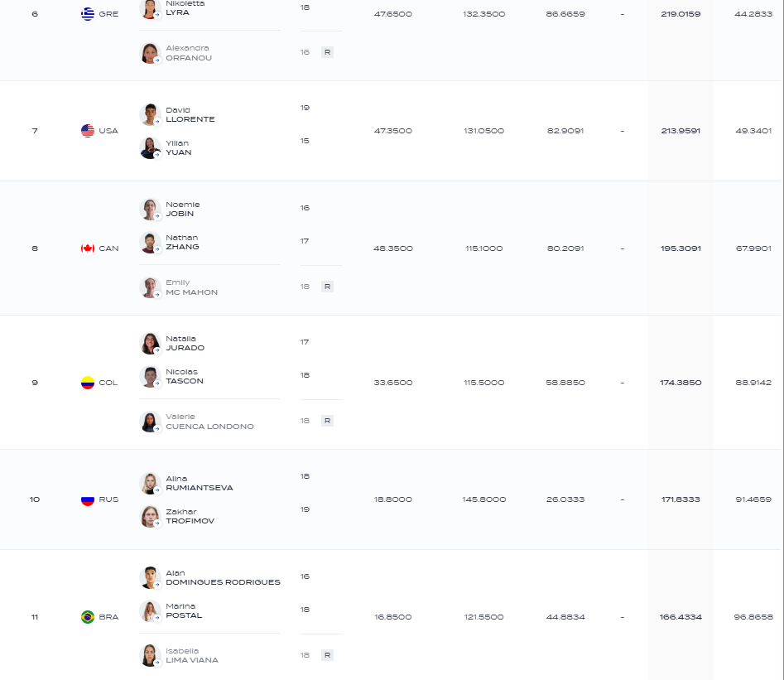Open Marina Postal's profile photo
784x680 pixels.
click(150, 611)
